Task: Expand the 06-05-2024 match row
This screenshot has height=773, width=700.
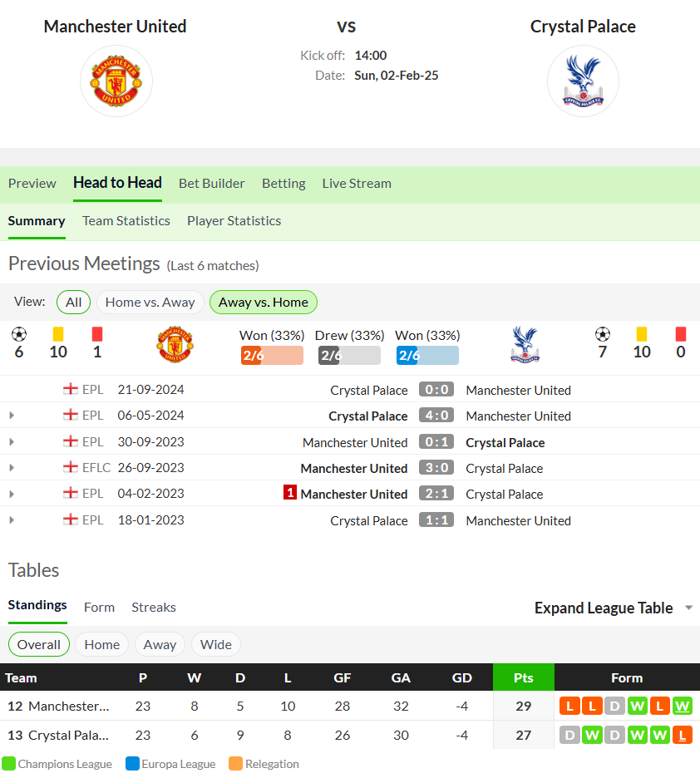Action: [x=12, y=416]
